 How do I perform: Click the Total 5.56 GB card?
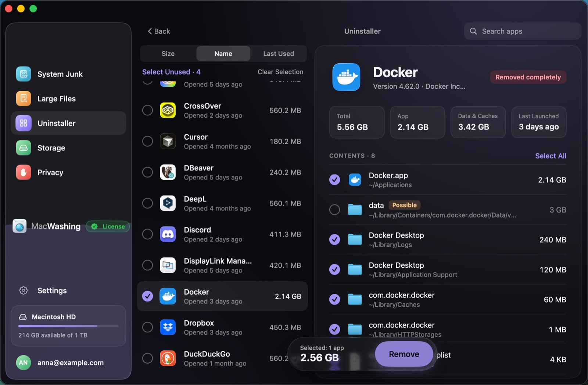[357, 122]
